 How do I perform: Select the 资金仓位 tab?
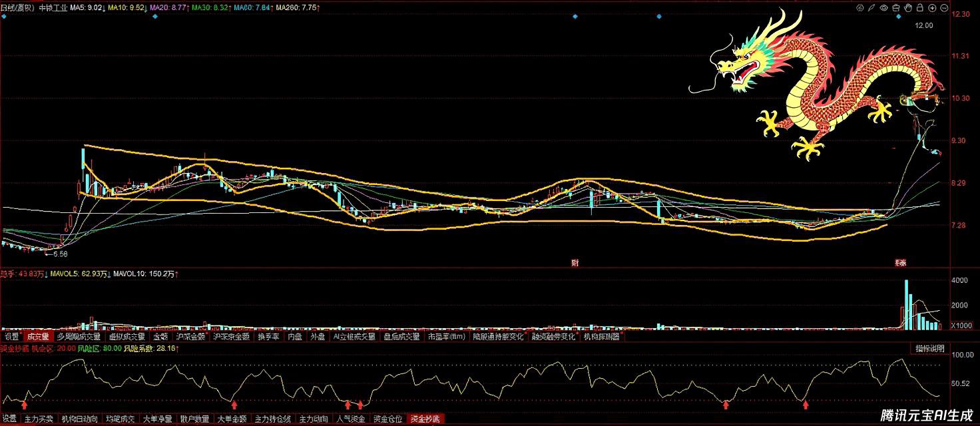tap(387, 419)
